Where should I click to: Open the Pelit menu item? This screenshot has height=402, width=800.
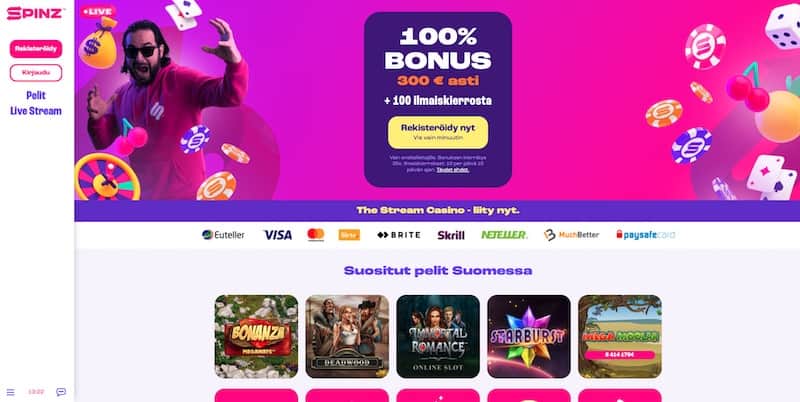click(x=36, y=95)
